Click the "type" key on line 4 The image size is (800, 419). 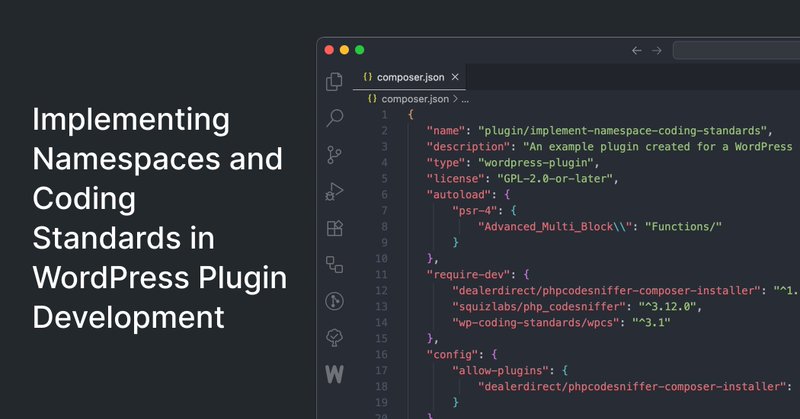tap(445, 163)
